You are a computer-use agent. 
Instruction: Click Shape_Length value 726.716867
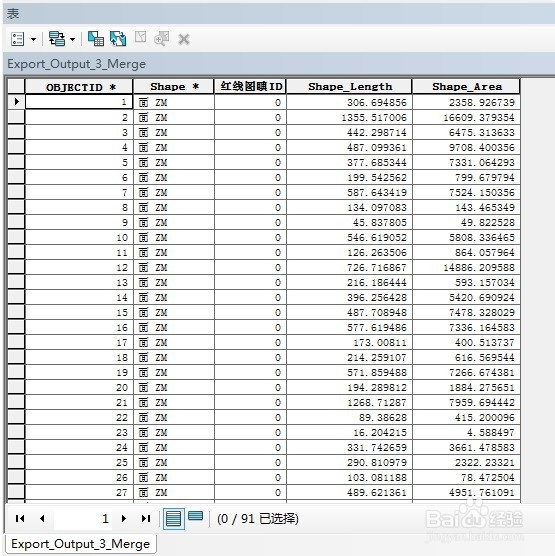[x=377, y=267]
